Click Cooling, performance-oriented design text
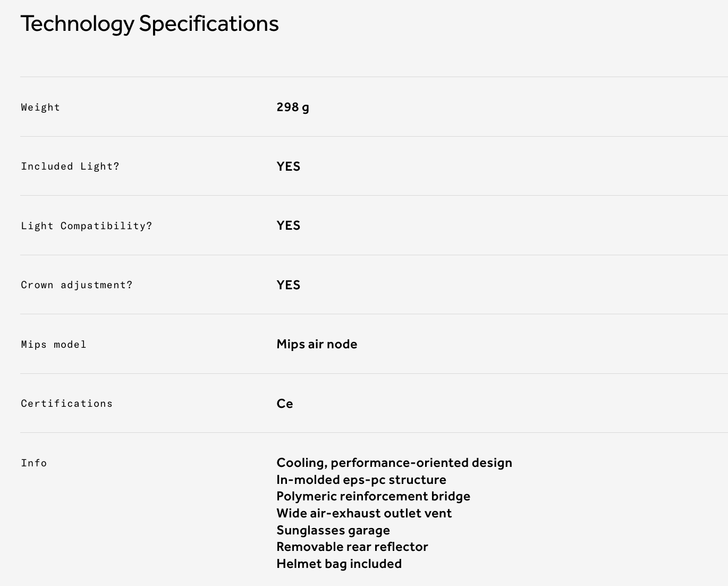The height and width of the screenshot is (586, 728). point(394,463)
